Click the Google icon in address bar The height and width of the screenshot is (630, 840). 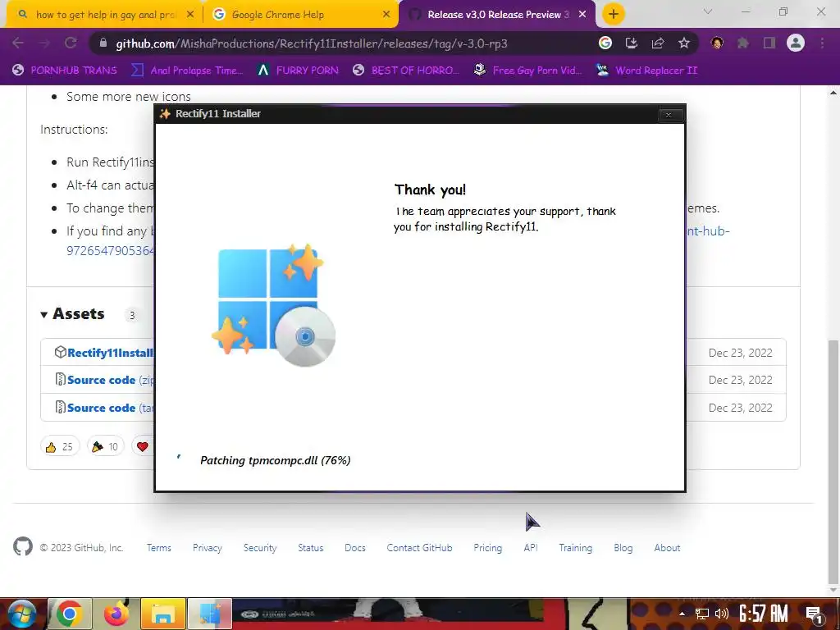(605, 43)
